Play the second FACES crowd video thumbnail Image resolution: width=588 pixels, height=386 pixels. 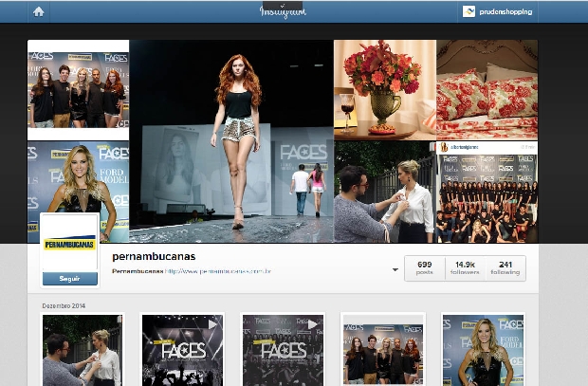pyautogui.click(x=284, y=350)
